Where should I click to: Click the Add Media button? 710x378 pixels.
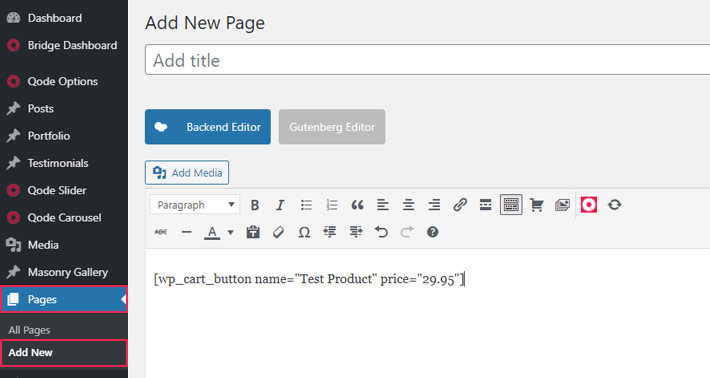[187, 172]
